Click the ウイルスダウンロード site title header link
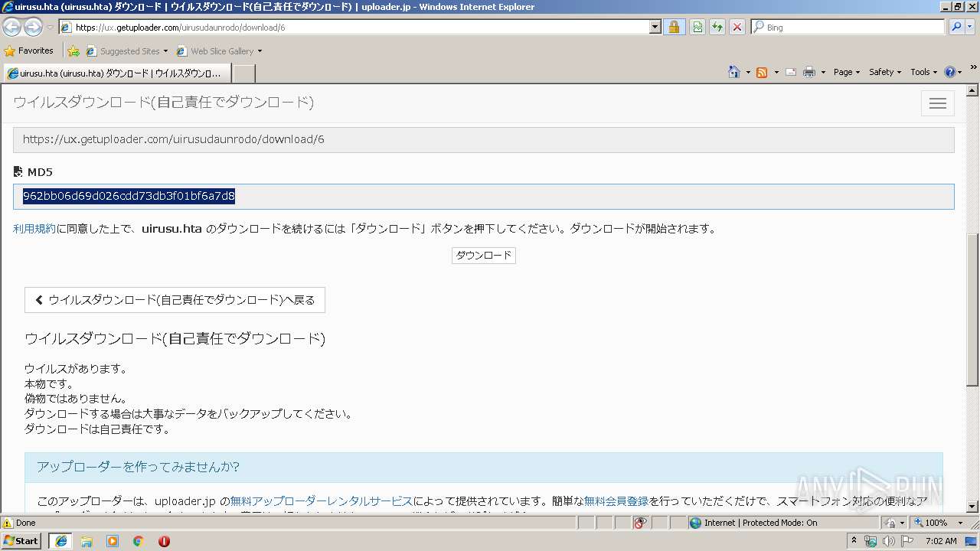Viewport: 980px width, 551px height. pos(163,103)
